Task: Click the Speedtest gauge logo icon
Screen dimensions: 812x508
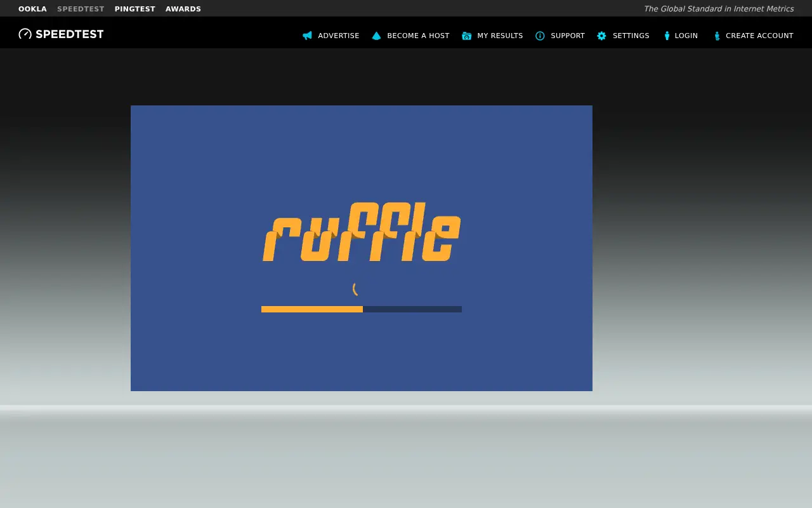Action: click(25, 34)
